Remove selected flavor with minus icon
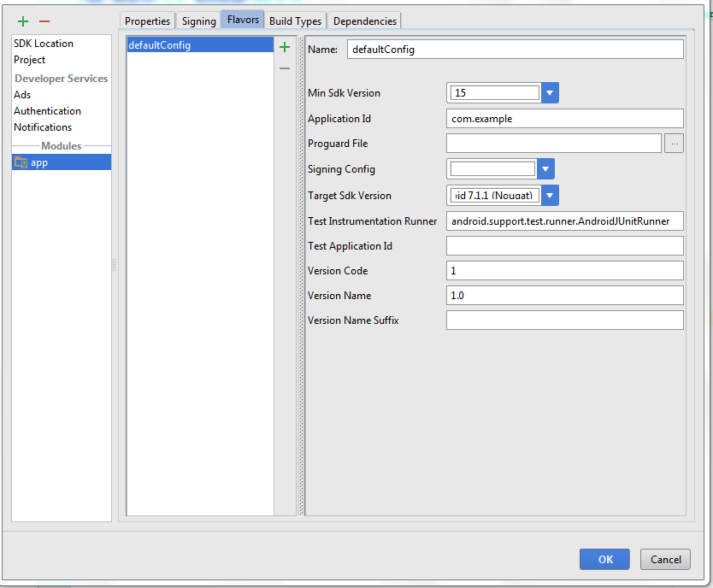This screenshot has height=588, width=713. 285,68
